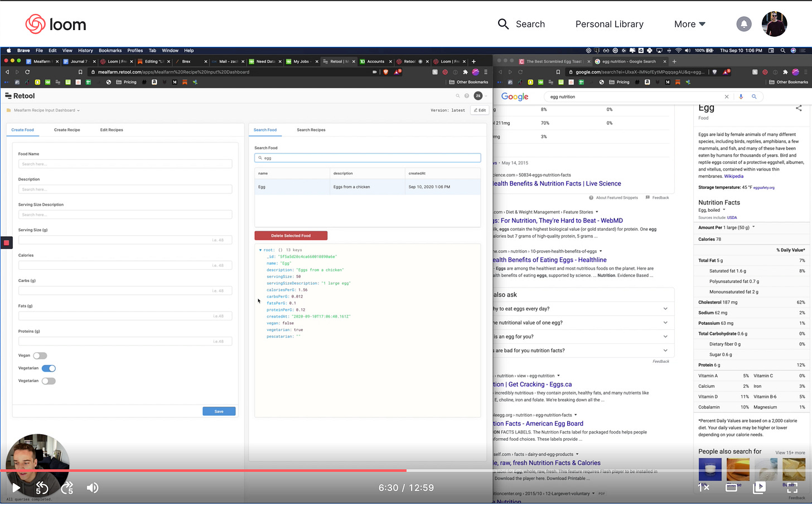This screenshot has height=506, width=812.
Task: Click the Google voice search microphone
Action: 741,96
